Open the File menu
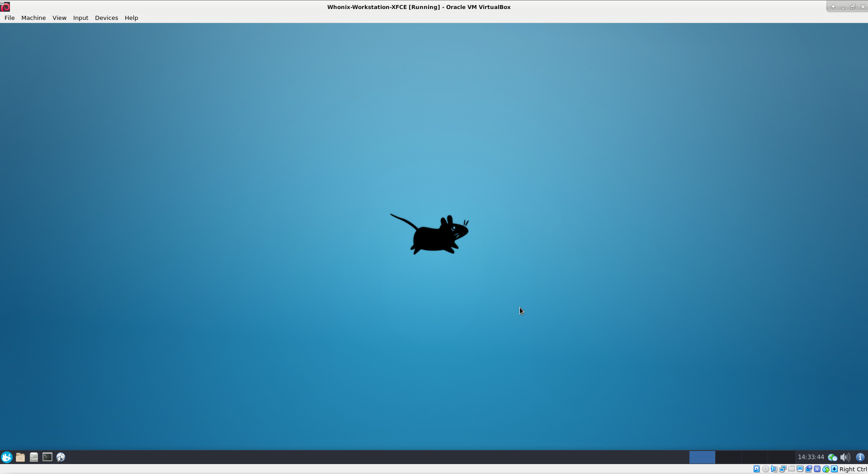The height and width of the screenshot is (474, 868). tap(9, 18)
